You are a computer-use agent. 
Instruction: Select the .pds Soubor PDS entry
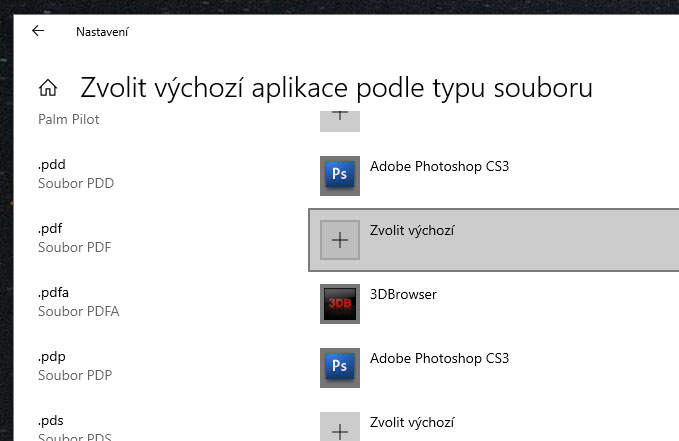(75, 428)
